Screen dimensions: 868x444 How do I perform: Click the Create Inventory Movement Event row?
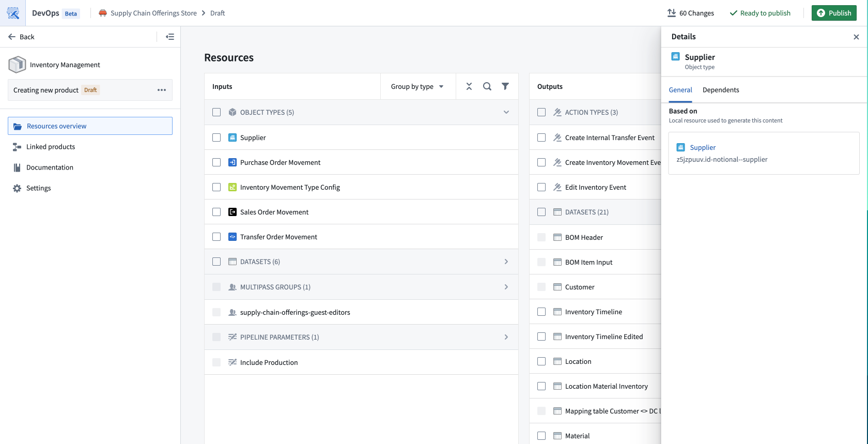(595, 162)
